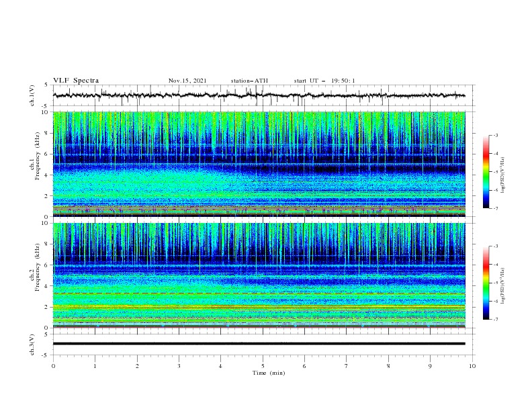This screenshot has width=532, height=411.
Task: Click the time axis tick label "9"
Action: [430, 366]
